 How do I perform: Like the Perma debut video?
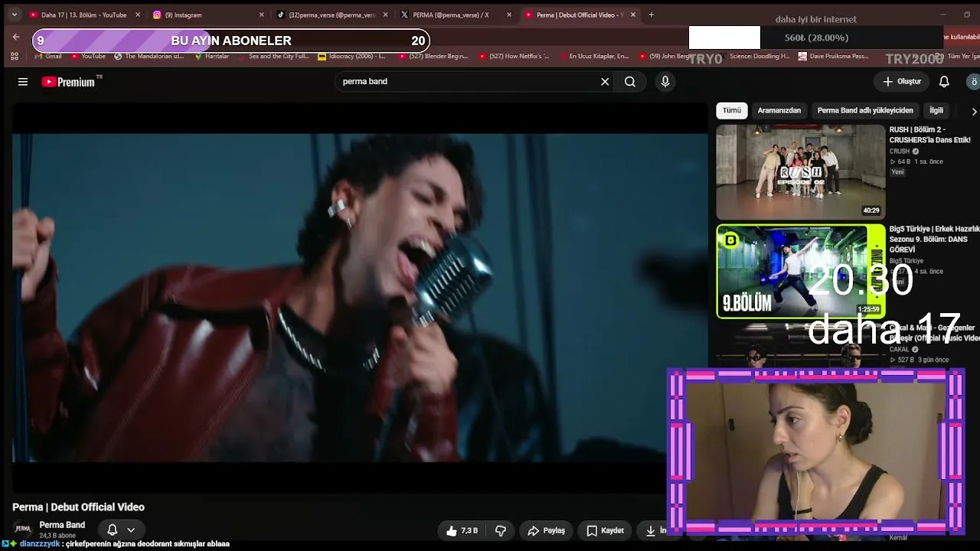click(462, 530)
